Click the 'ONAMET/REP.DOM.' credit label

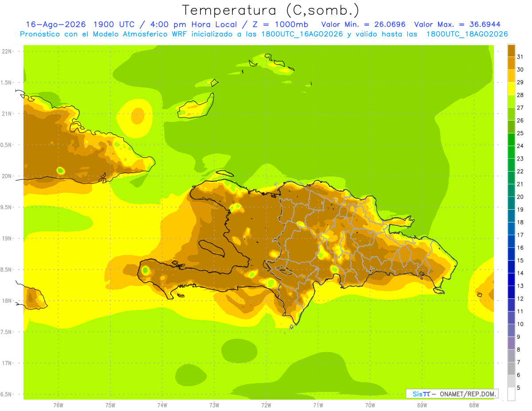pos(468,394)
